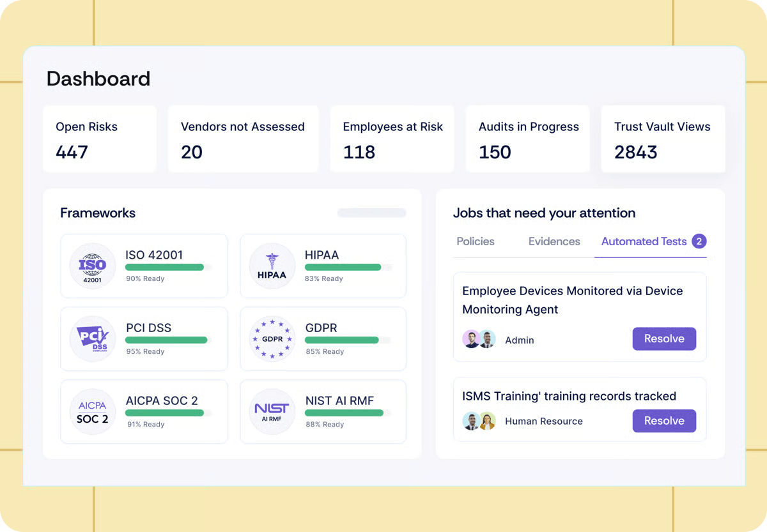This screenshot has width=767, height=532.
Task: Click the Employees at Risk value 118
Action: click(x=359, y=152)
